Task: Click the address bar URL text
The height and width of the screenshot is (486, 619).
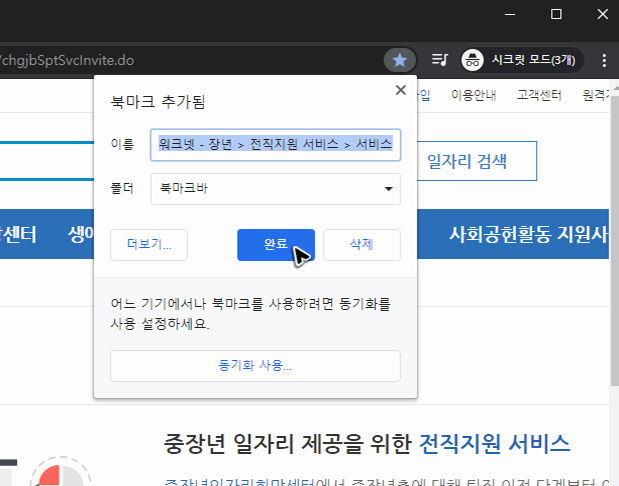Action: pyautogui.click(x=67, y=60)
